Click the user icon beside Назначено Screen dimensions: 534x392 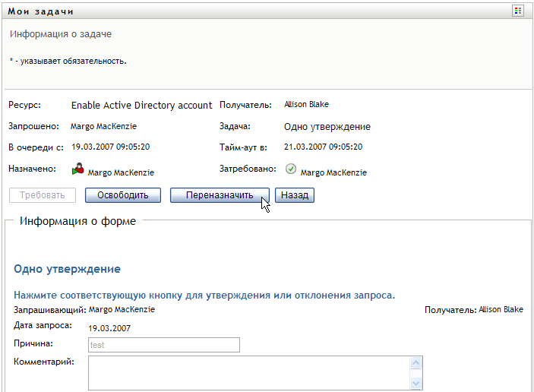(77, 170)
